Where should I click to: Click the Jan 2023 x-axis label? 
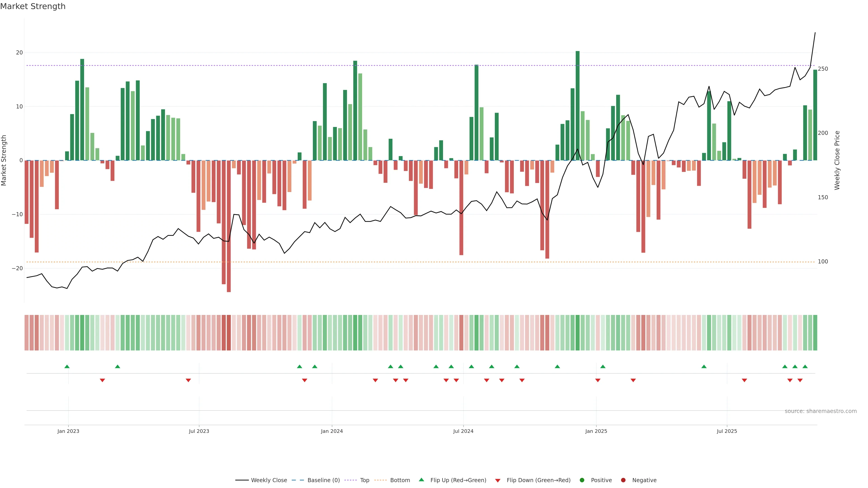pos(68,431)
